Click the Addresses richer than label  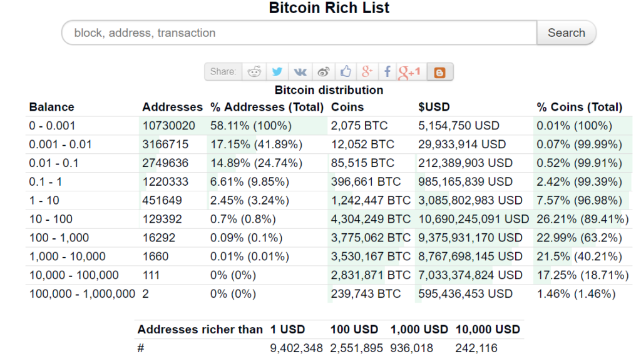click(200, 330)
